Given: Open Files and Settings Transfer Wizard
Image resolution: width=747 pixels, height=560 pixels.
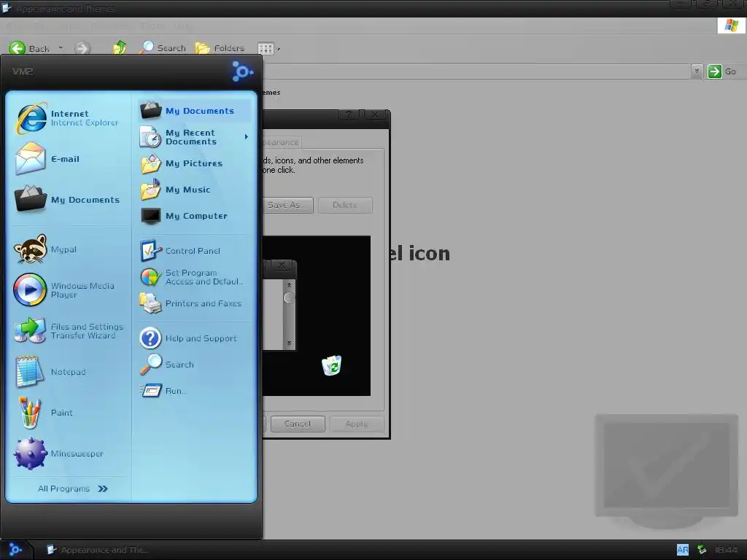Looking at the screenshot, I should point(69,331).
